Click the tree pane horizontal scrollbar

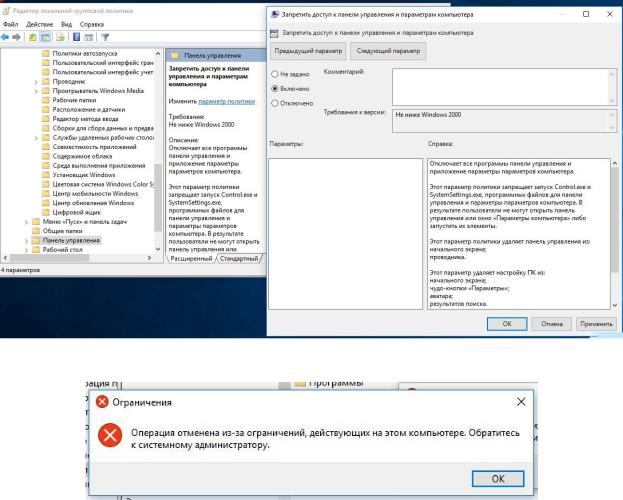tap(49, 258)
